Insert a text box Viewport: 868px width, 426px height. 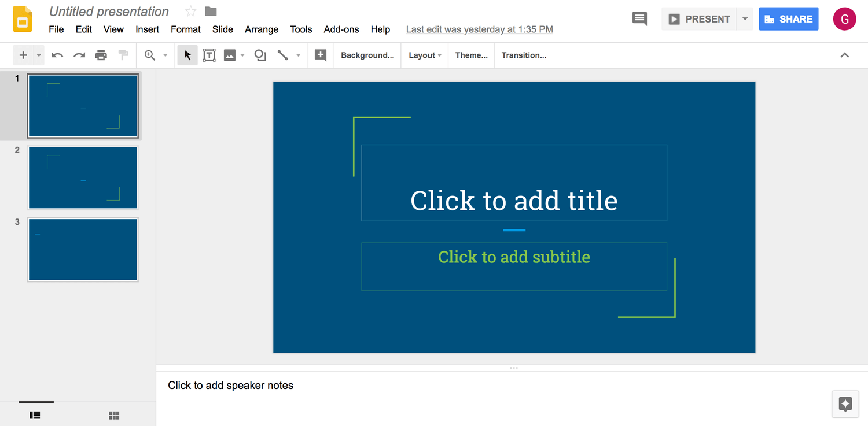tap(209, 55)
